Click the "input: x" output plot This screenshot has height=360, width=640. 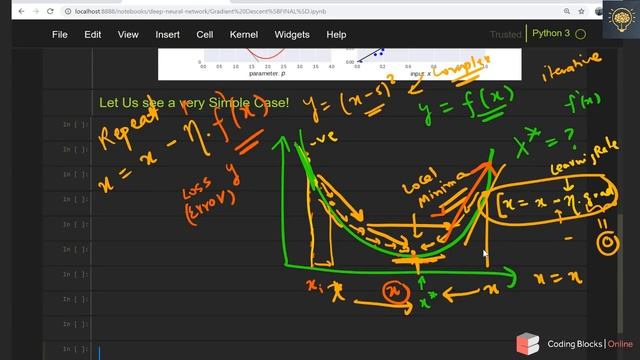(420, 62)
